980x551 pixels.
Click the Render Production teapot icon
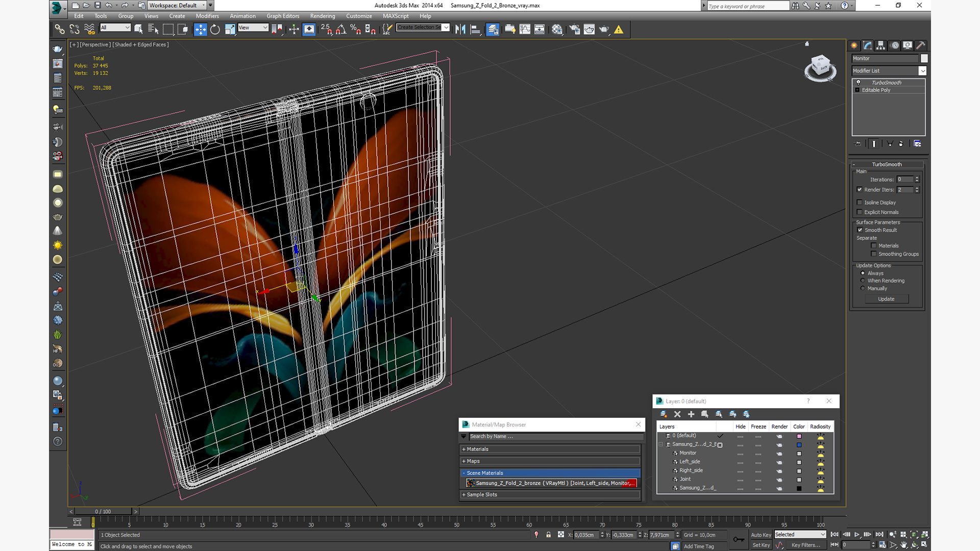[604, 30]
